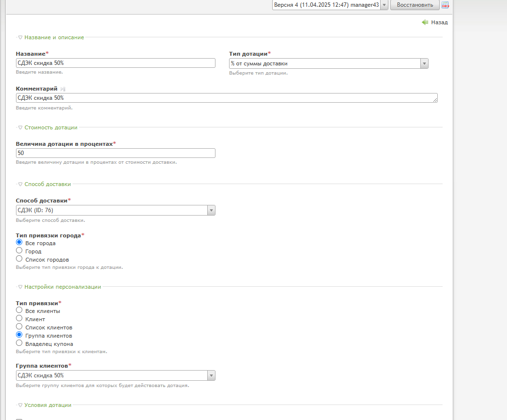Click the Величина дотации в процентах field
This screenshot has height=420, width=507.
(x=115, y=153)
